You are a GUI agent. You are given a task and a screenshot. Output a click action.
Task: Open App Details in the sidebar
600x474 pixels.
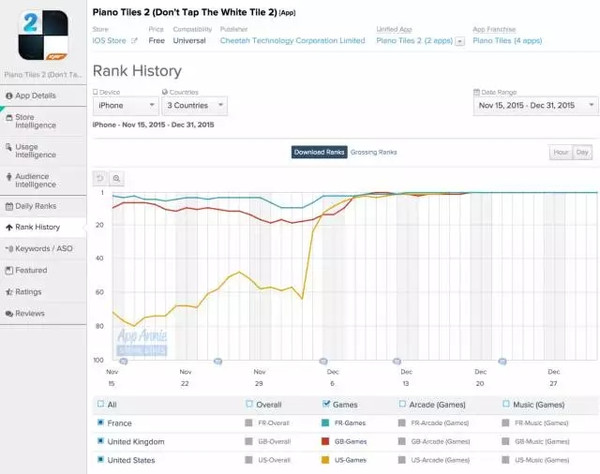(x=43, y=95)
